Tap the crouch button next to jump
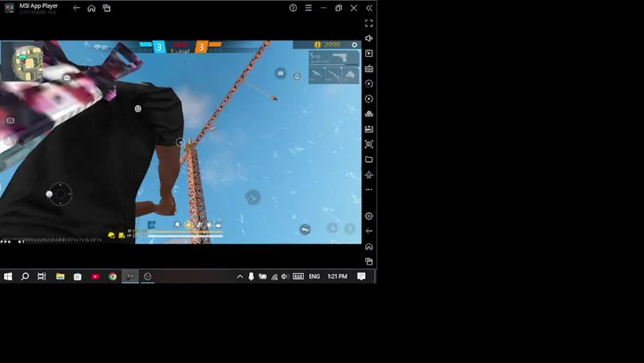Viewport: 644px width, 363px height. coord(332,228)
